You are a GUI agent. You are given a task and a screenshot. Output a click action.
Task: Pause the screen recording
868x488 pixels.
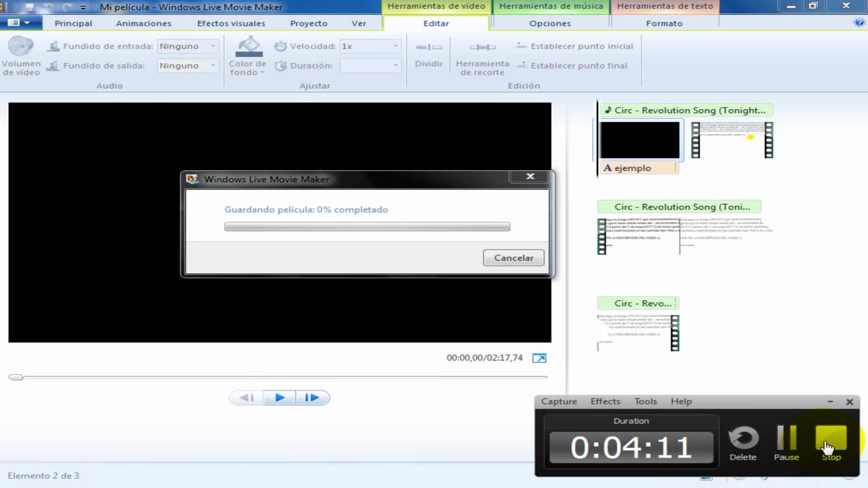click(787, 443)
